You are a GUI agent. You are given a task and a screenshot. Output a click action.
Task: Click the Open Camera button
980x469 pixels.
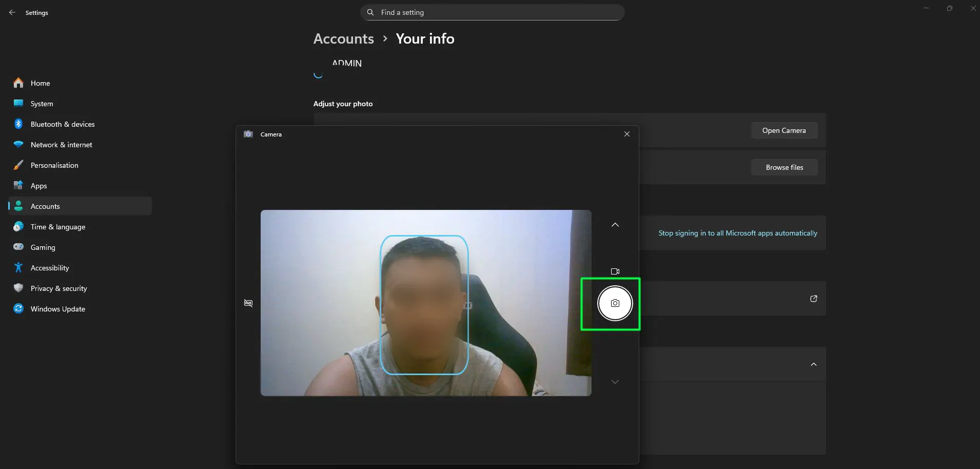(784, 130)
